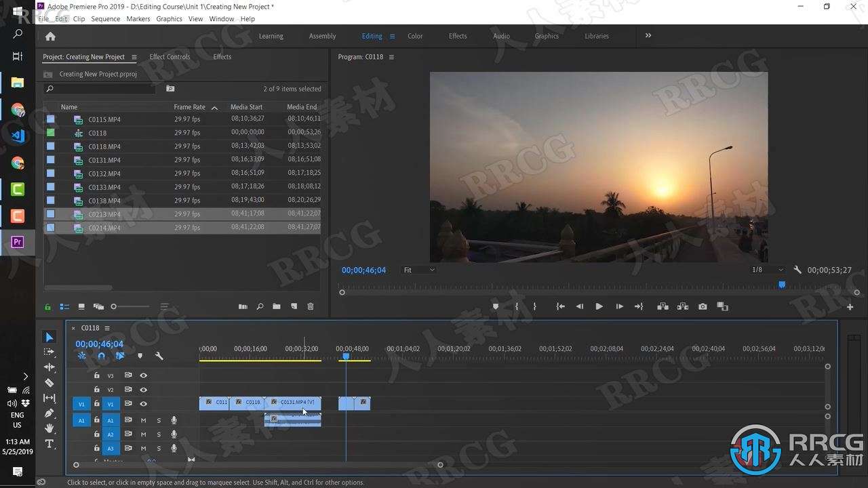
Task: Open Program monitor settings wrench
Action: tap(797, 270)
